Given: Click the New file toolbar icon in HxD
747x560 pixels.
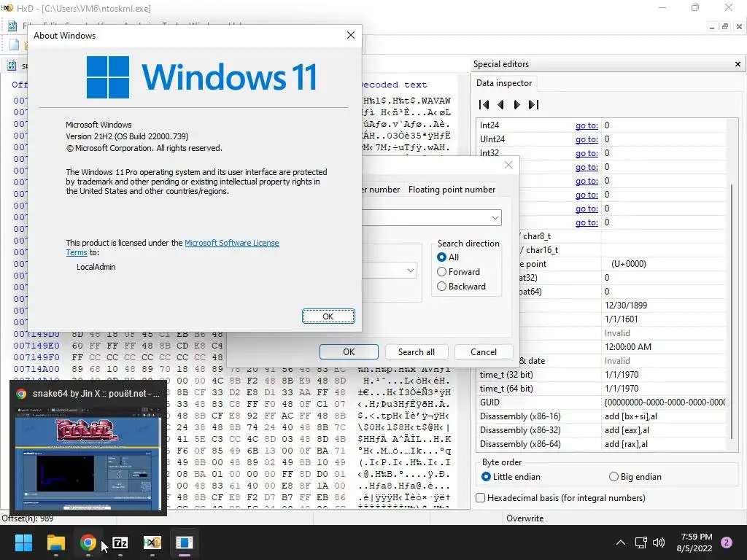Looking at the screenshot, I should coord(15,44).
